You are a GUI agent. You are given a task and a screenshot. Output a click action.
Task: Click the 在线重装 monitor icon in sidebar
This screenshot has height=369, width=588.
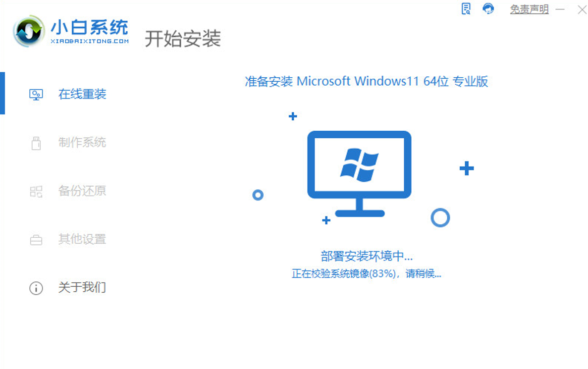36,95
